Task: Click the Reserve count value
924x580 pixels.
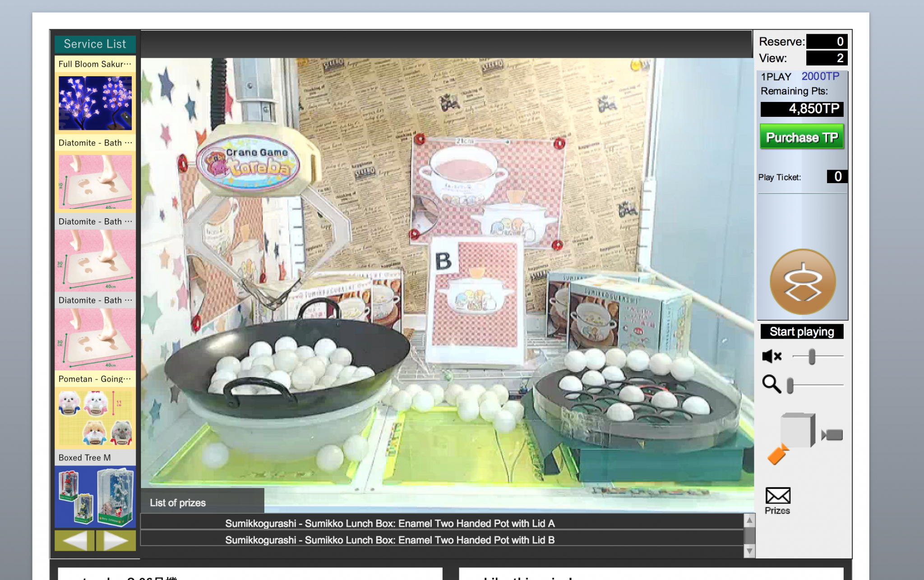Action: (x=827, y=41)
